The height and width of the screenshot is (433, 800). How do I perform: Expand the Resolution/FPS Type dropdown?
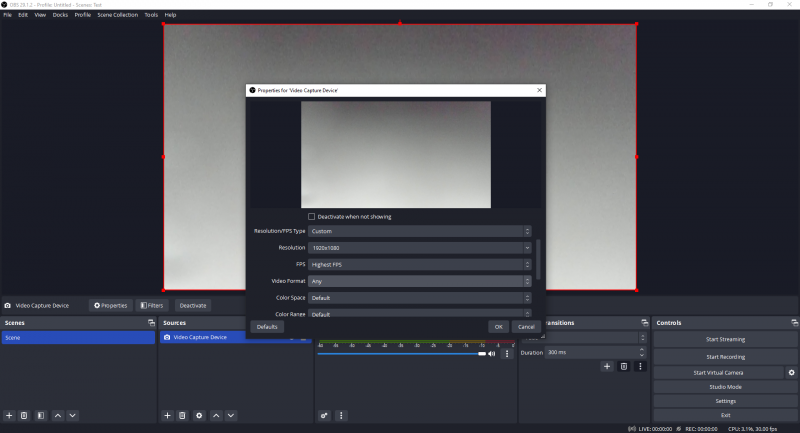[x=419, y=231]
